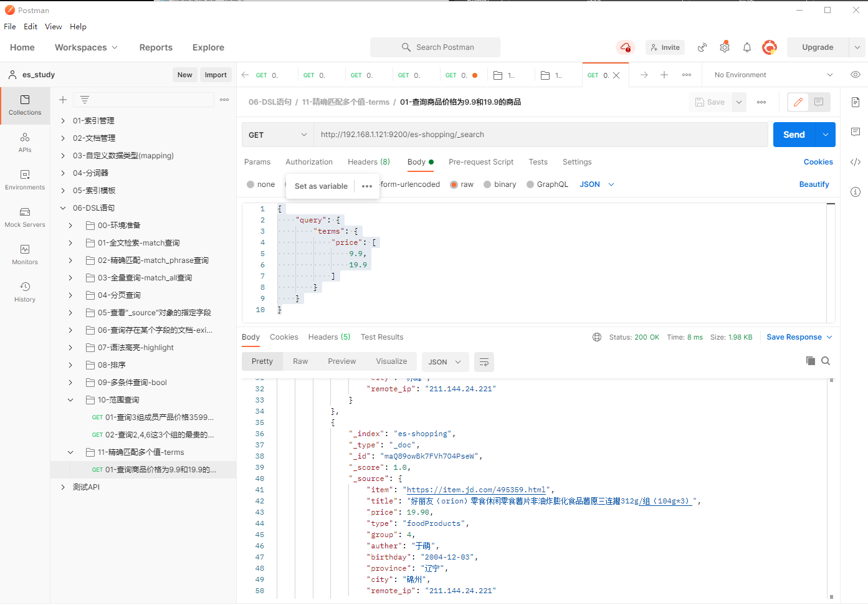Toggle word wrap icon in response toolbar
The image size is (868, 605).
pyautogui.click(x=484, y=362)
